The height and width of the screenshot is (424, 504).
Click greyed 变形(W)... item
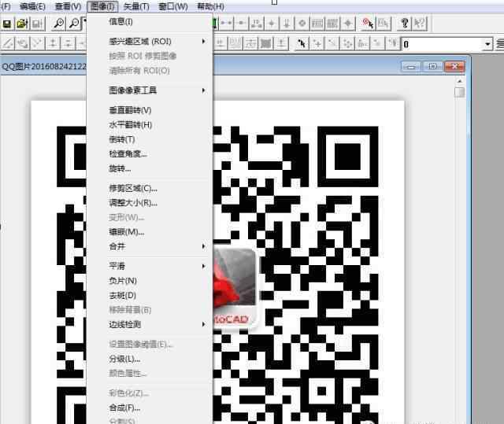pyautogui.click(x=149, y=217)
